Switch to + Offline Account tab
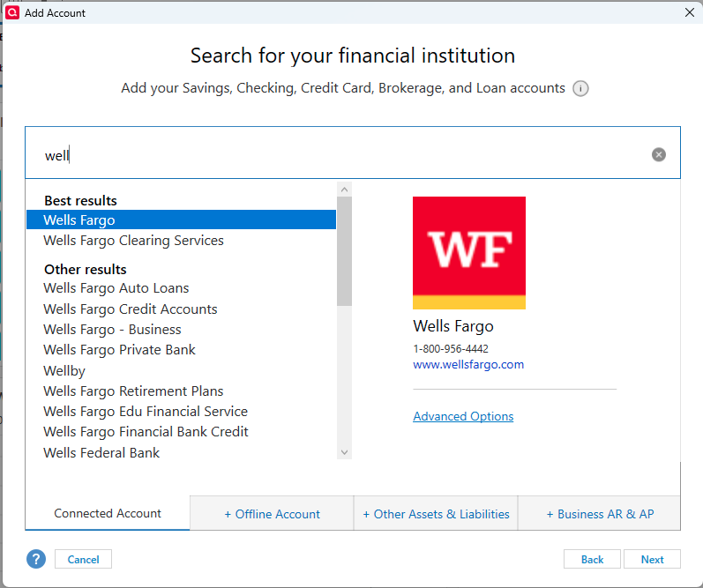The image size is (703, 588). click(272, 514)
